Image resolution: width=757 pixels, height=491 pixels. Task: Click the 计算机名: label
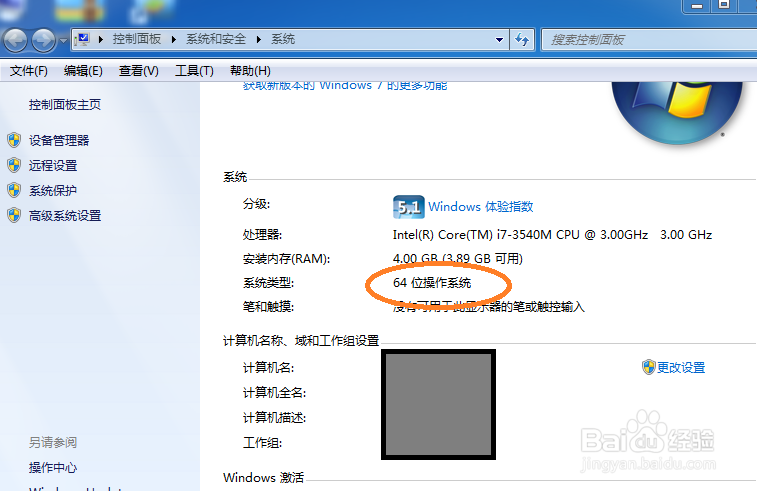pos(268,368)
